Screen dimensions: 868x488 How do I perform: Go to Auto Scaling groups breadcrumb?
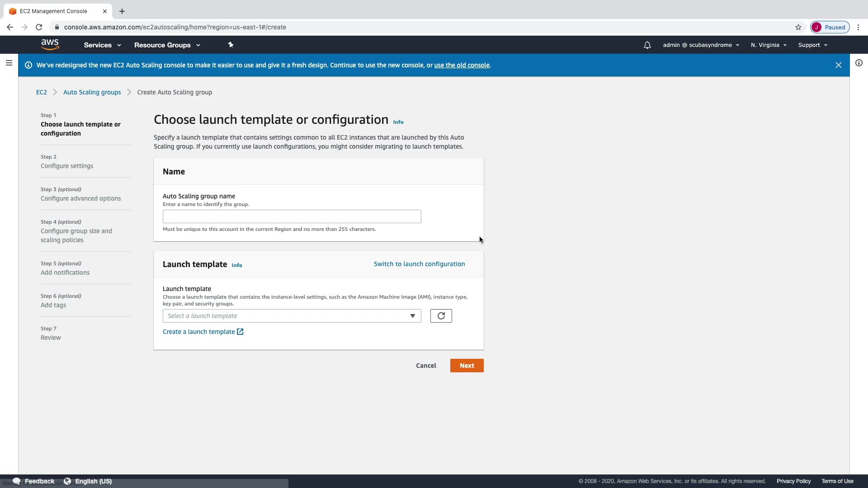[92, 92]
